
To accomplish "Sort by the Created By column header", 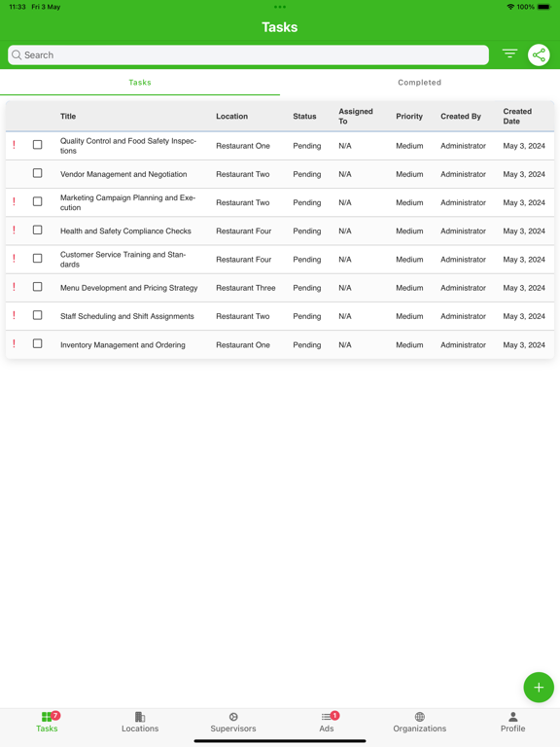I will point(461,117).
